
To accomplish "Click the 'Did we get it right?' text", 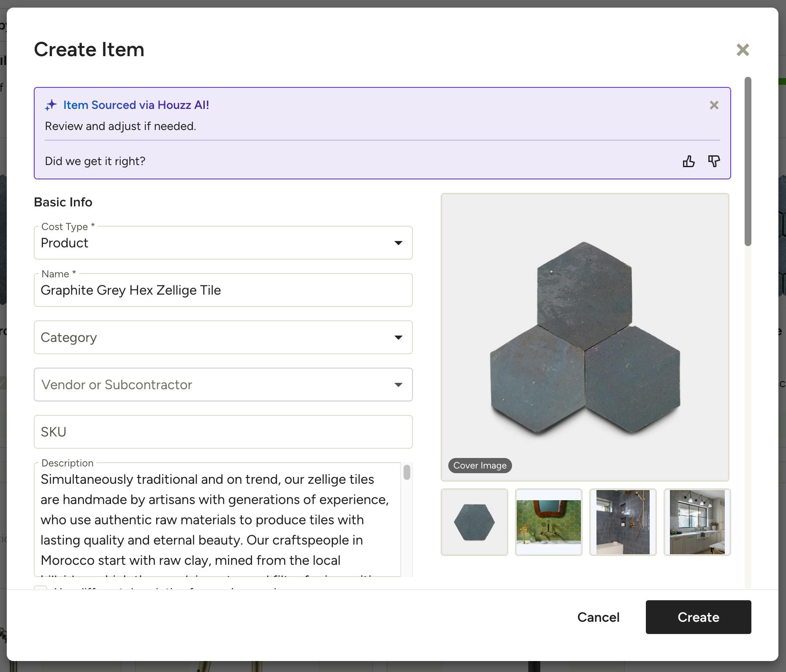I will tap(95, 161).
